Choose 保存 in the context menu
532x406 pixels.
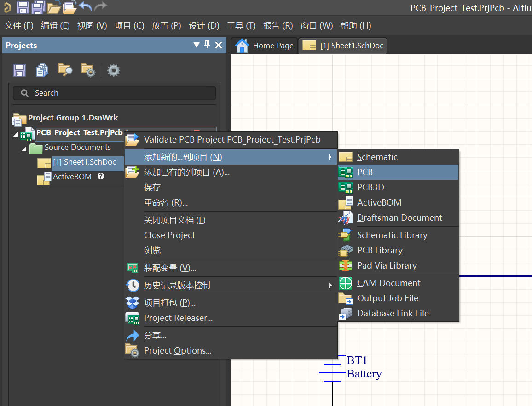click(x=231, y=188)
